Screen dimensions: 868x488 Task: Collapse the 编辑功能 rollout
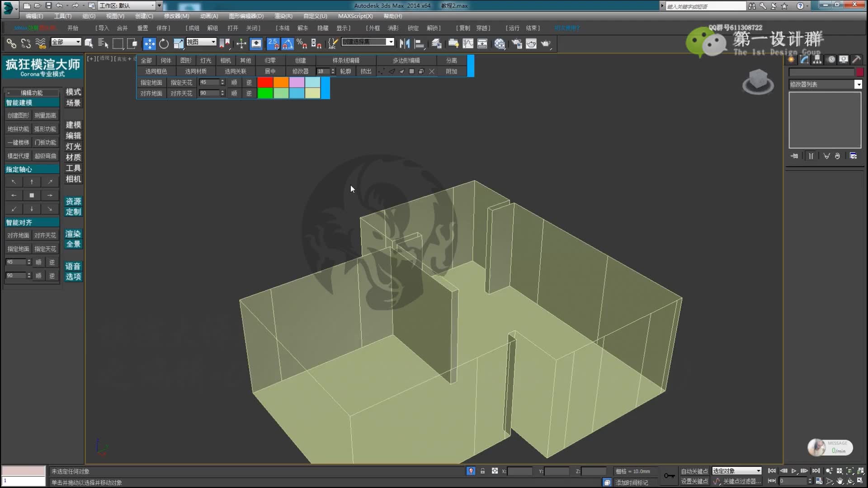32,93
